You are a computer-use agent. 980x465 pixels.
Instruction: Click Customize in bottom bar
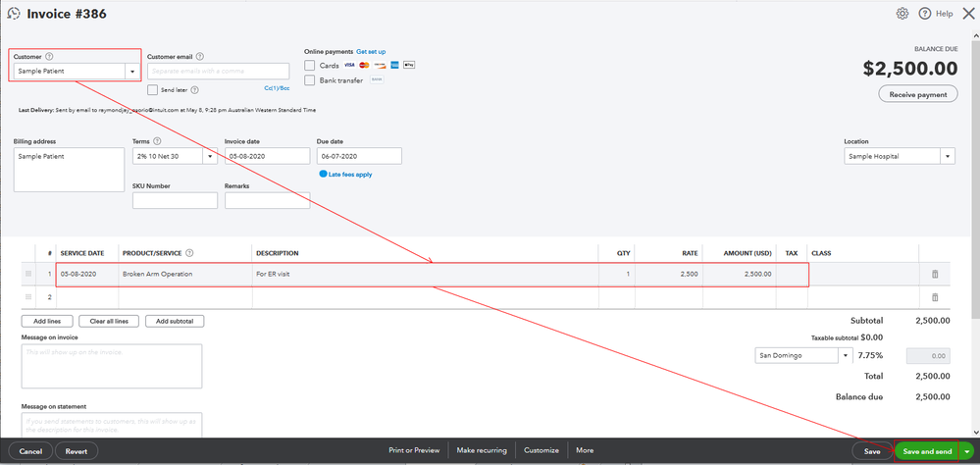[542, 450]
